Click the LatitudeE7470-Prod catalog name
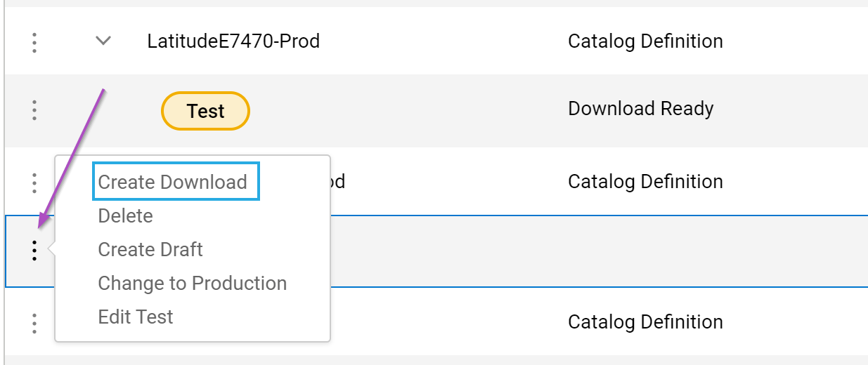 tap(233, 41)
